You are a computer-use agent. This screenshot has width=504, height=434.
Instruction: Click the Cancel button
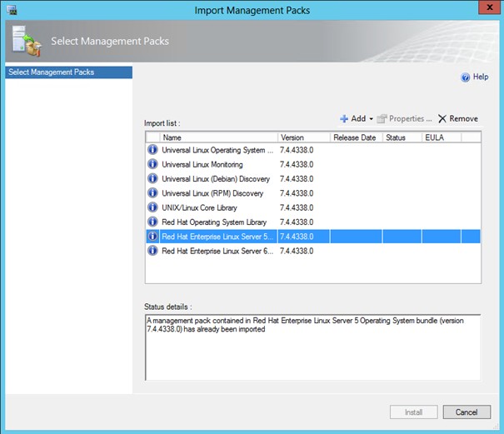point(467,412)
